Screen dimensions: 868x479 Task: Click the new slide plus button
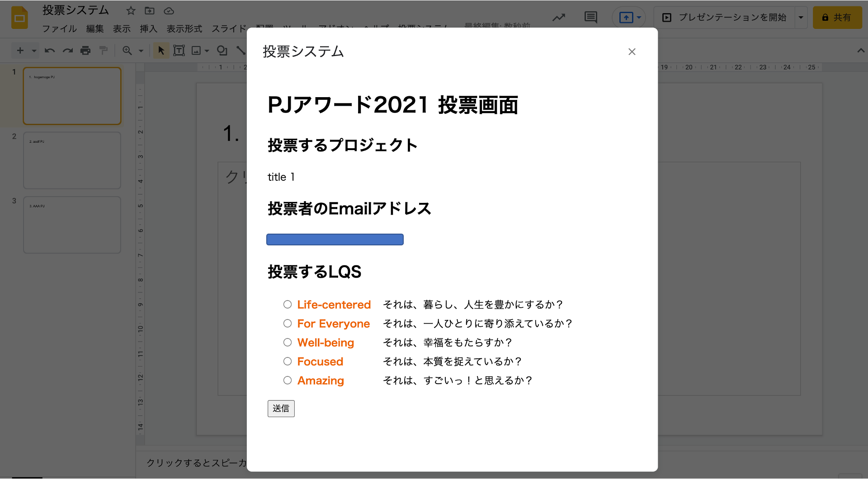point(20,51)
